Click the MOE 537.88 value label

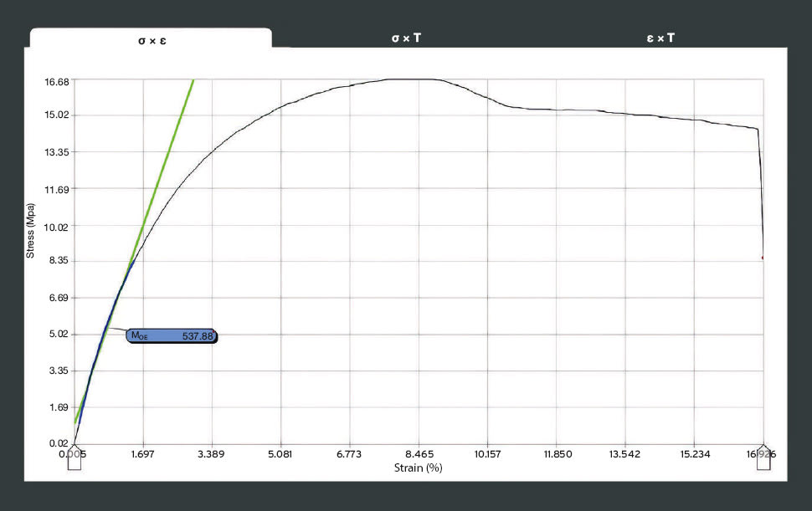tap(172, 336)
